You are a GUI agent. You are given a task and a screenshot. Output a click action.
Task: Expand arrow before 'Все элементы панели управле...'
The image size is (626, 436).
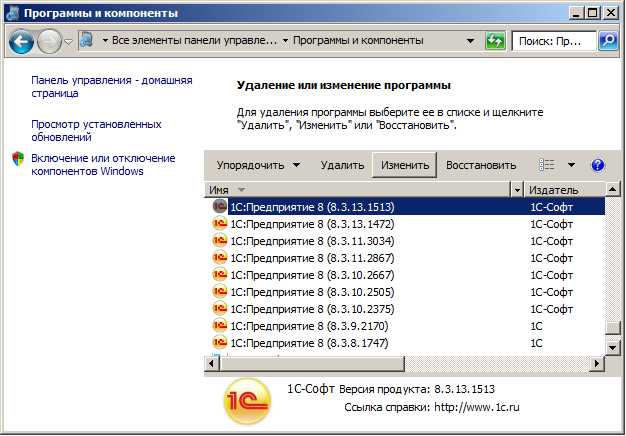(105, 41)
